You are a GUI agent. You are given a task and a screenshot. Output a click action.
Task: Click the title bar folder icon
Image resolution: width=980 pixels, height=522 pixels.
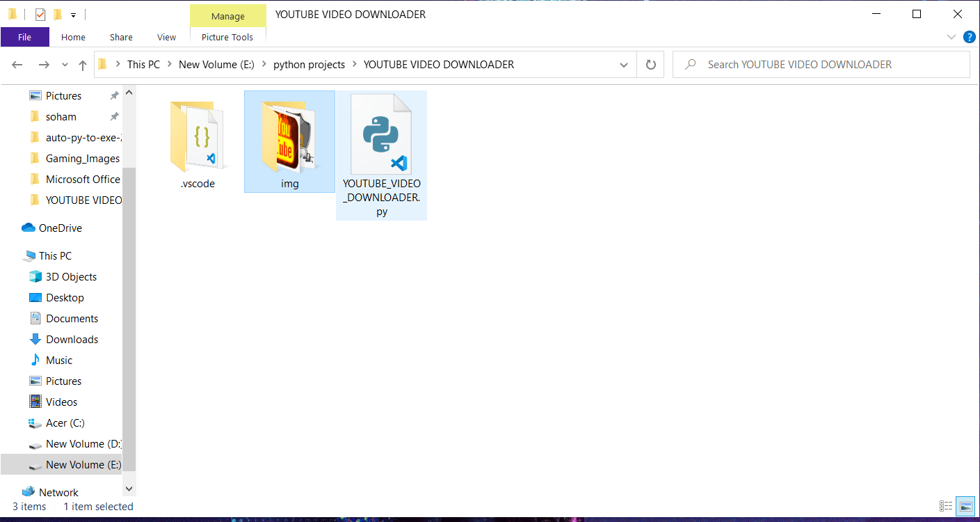[x=13, y=14]
